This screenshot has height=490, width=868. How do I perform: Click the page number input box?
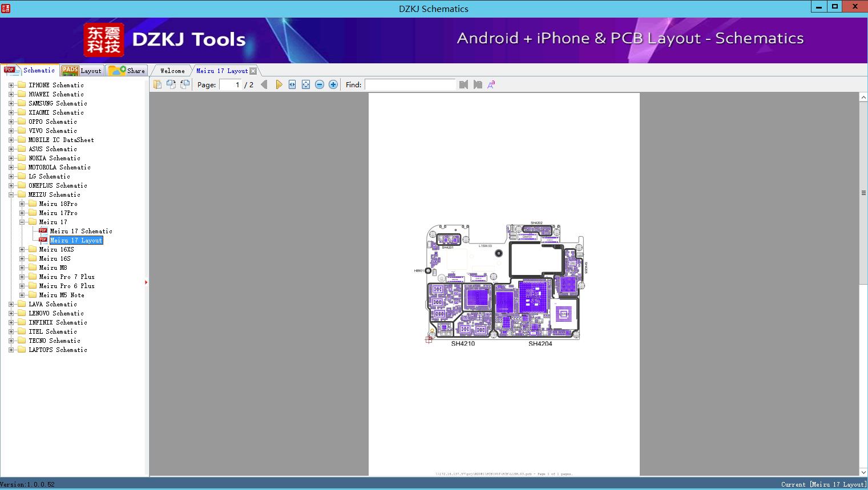point(231,84)
